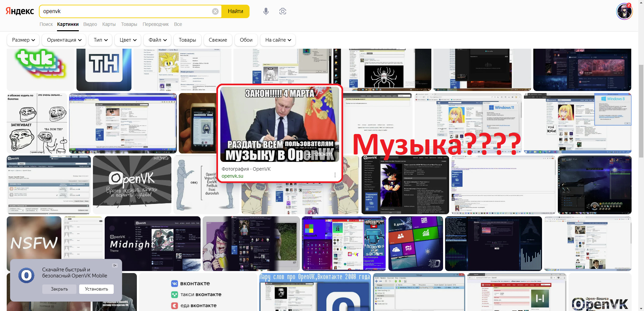Open the blurred NSFW thumbnail
The width and height of the screenshot is (644, 311).
[x=34, y=238]
